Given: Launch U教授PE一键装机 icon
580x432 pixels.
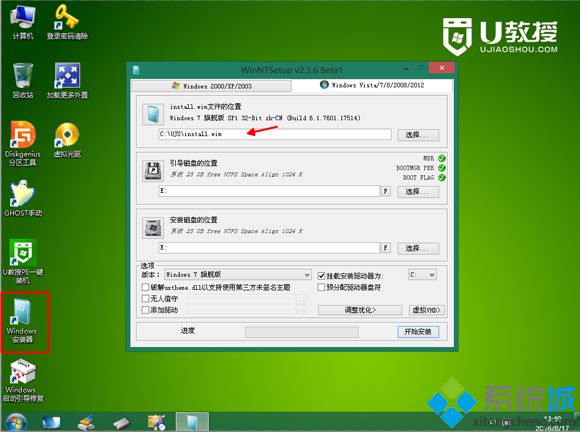Looking at the screenshot, I should point(23,261).
